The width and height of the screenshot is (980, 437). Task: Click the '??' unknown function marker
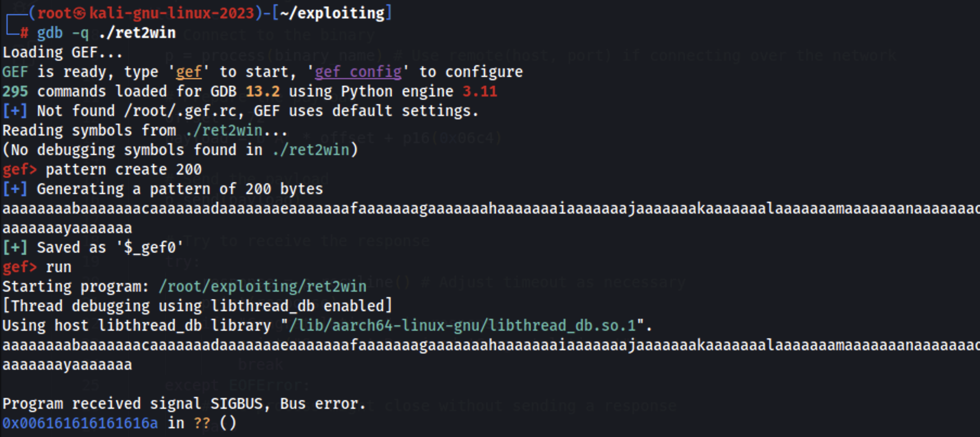tap(202, 423)
